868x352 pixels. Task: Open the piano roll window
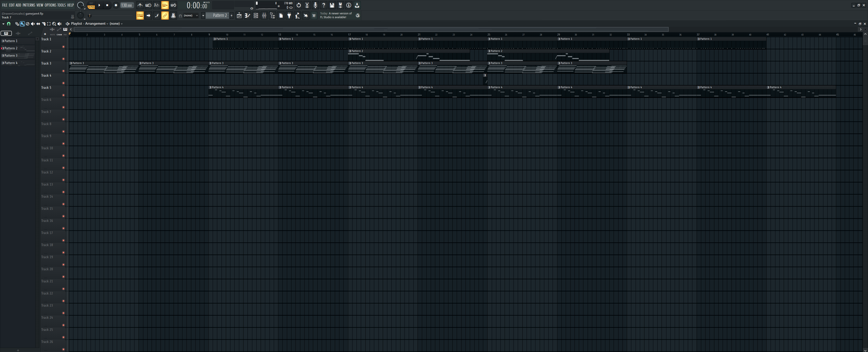pyautogui.click(x=247, y=15)
